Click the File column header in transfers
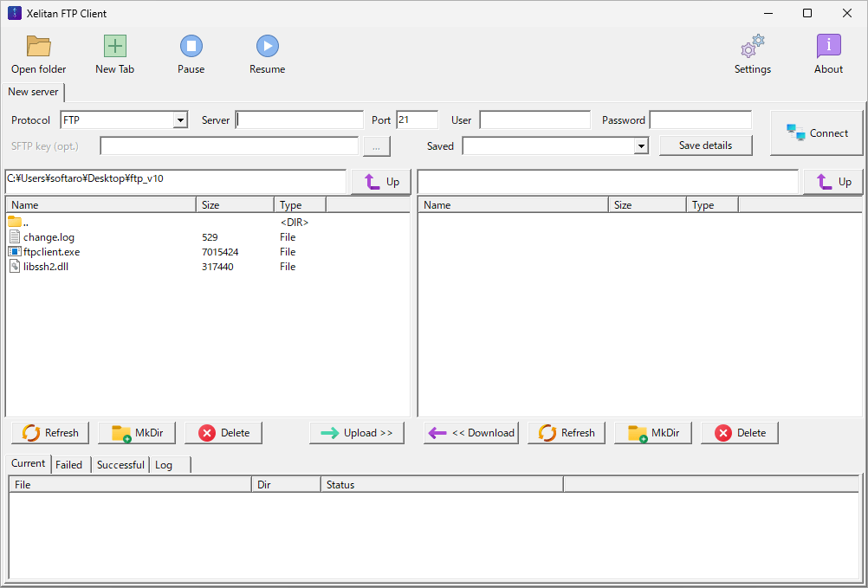868x588 pixels. pyautogui.click(x=131, y=485)
